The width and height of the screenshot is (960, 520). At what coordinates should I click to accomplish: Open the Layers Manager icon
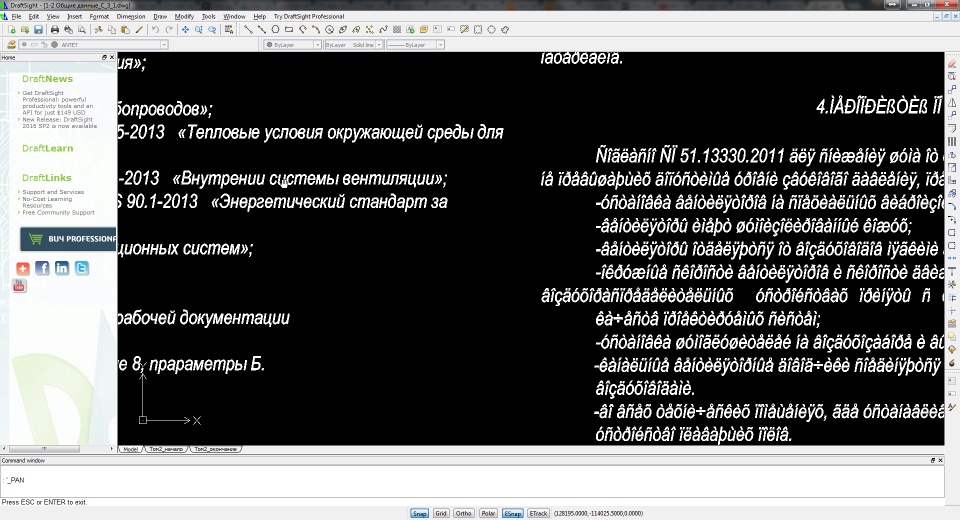coord(12,45)
